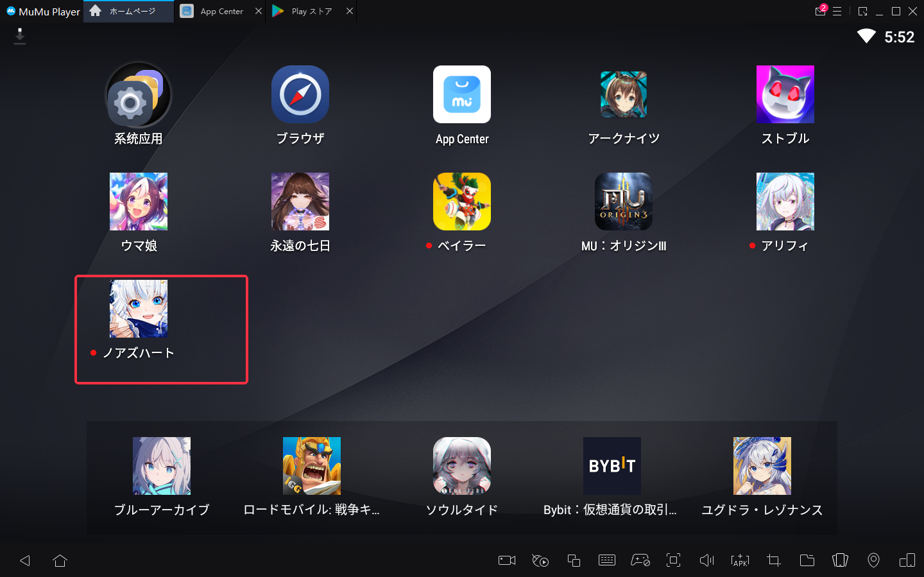The width and height of the screenshot is (924, 577).
Task: Install an APK with the APK icon
Action: coord(740,560)
